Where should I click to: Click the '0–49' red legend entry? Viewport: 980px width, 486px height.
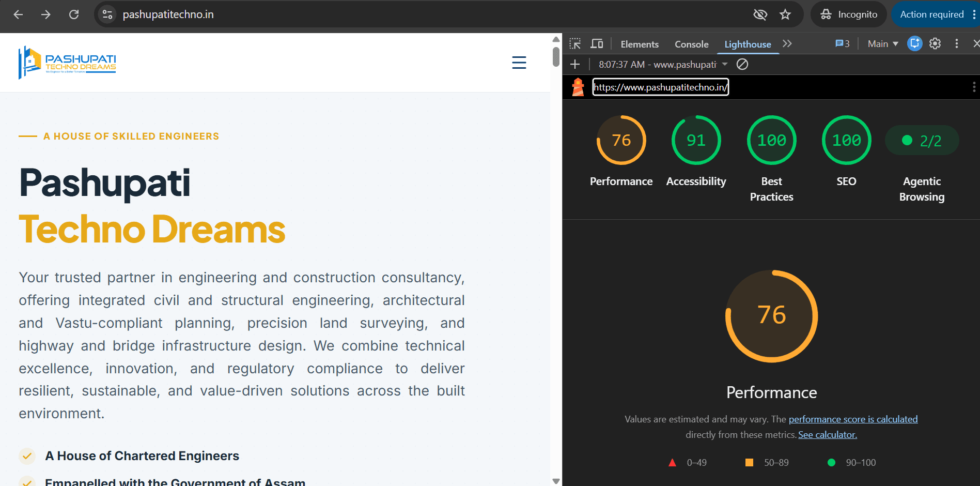688,463
